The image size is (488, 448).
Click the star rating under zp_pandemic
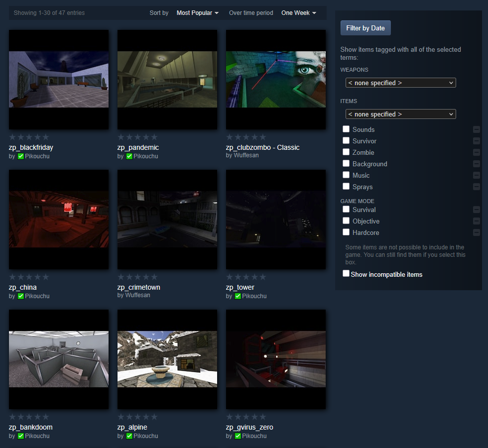137,137
